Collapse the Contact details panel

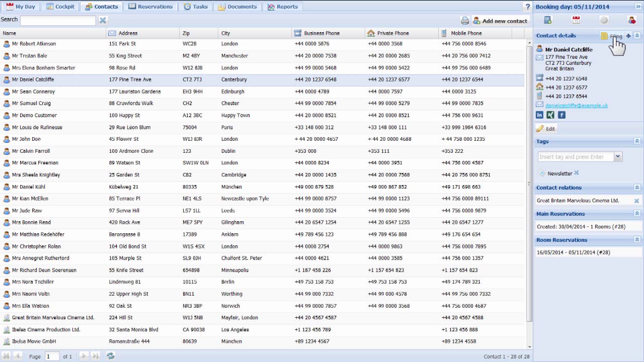click(x=637, y=36)
